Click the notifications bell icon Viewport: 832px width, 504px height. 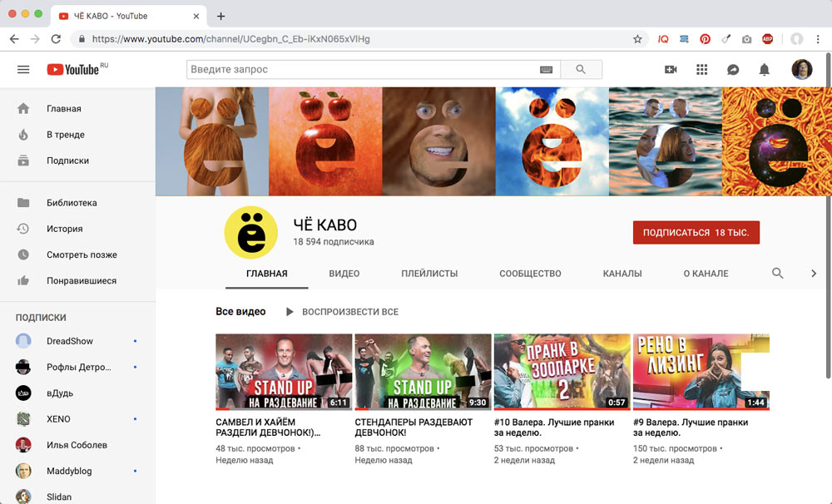pyautogui.click(x=764, y=70)
